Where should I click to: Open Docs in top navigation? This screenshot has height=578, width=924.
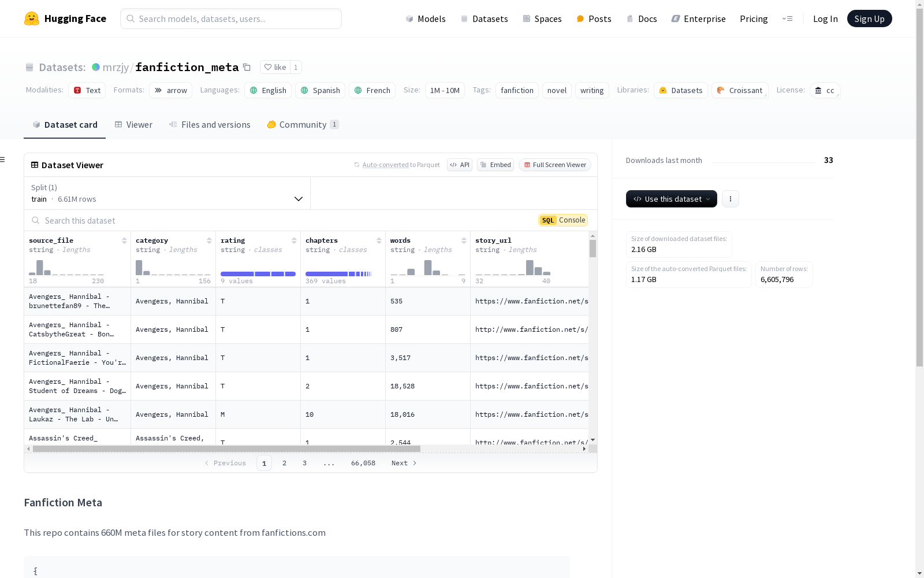point(642,18)
